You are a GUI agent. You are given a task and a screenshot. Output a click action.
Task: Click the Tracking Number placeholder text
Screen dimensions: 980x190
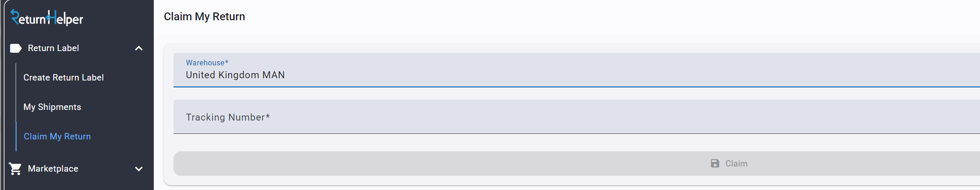228,117
